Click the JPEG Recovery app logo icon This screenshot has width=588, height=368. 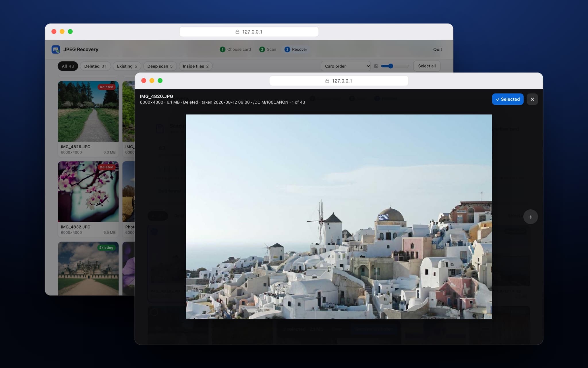[56, 49]
